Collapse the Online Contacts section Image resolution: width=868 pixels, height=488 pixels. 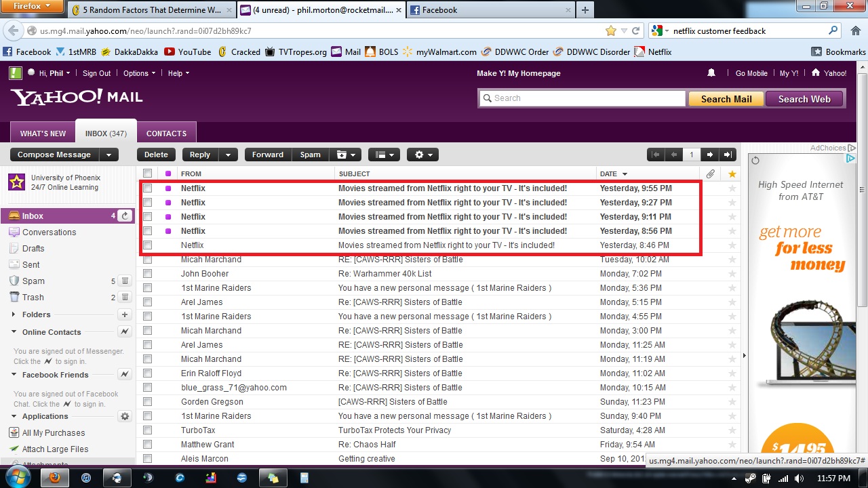click(x=14, y=332)
